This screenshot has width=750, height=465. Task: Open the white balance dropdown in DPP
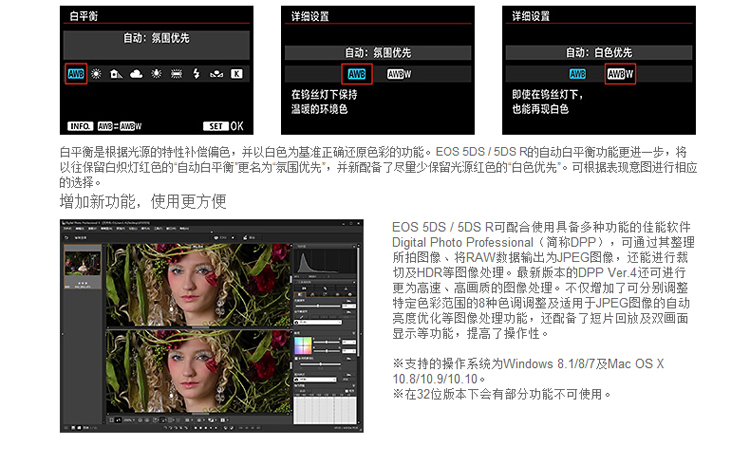[x=318, y=322]
